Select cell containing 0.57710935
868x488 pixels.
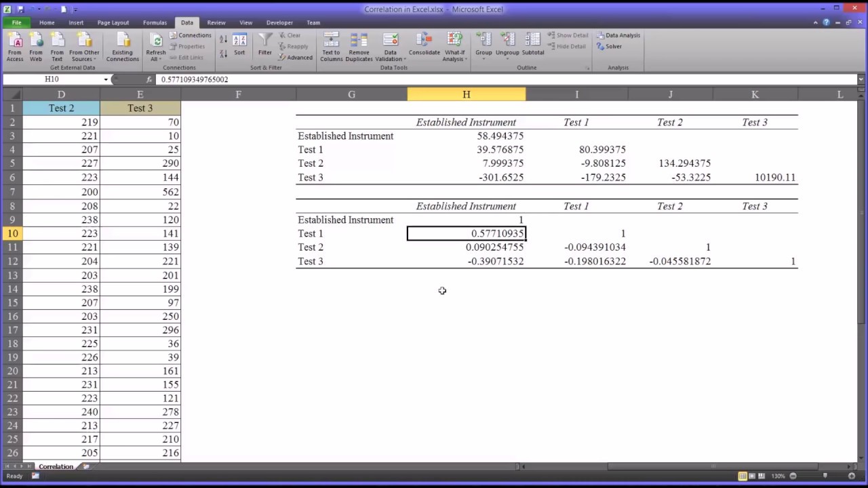pos(466,233)
